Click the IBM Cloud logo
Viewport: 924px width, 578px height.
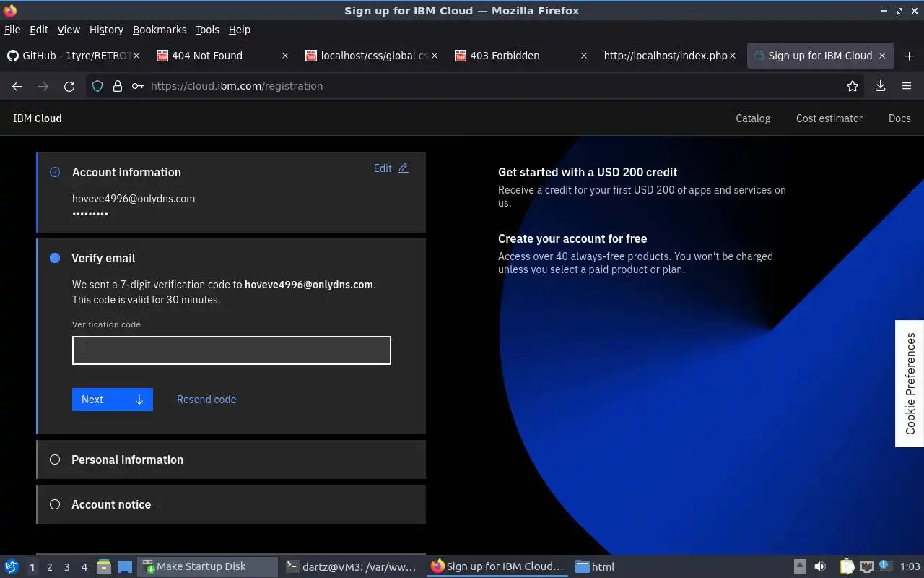[x=38, y=118]
